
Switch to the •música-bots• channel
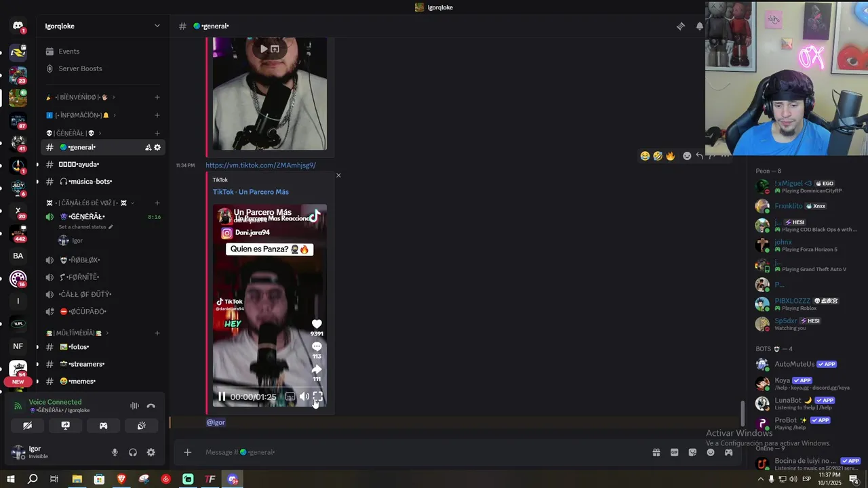pos(102,182)
